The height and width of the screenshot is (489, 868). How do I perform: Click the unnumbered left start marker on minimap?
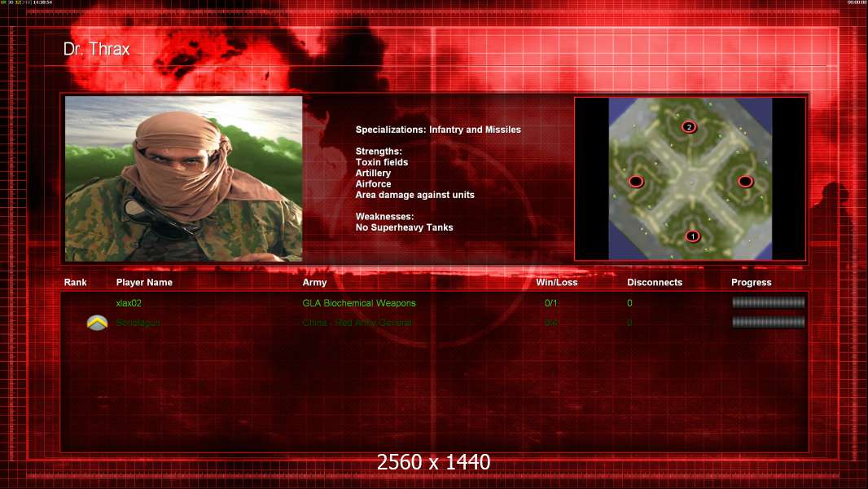point(636,181)
